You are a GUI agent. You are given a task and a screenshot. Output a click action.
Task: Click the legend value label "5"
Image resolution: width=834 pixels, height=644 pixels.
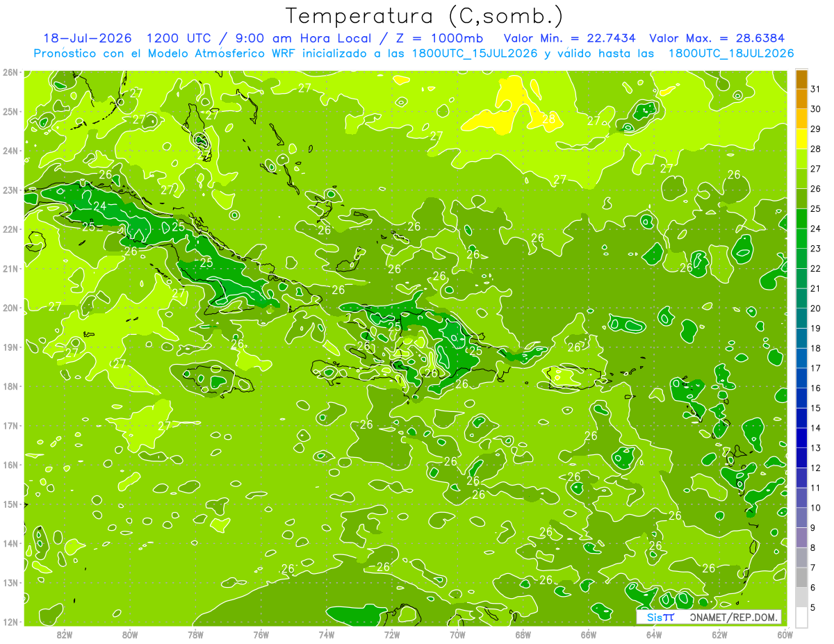point(813,607)
